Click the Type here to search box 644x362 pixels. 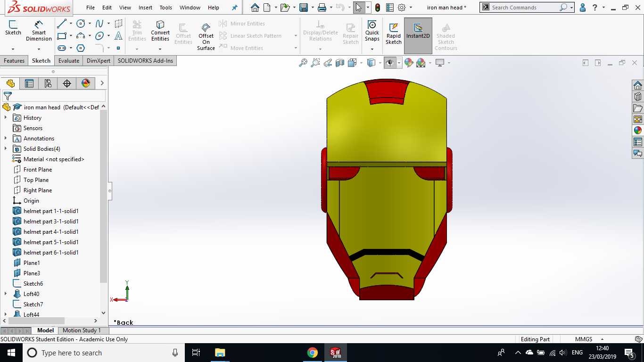(x=104, y=353)
